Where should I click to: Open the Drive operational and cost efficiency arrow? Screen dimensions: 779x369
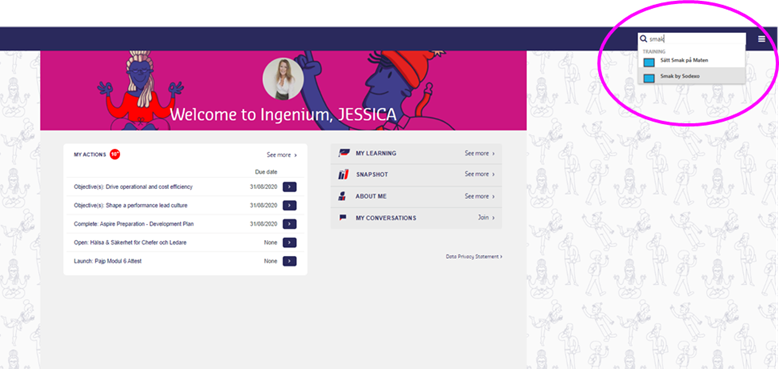pos(290,187)
